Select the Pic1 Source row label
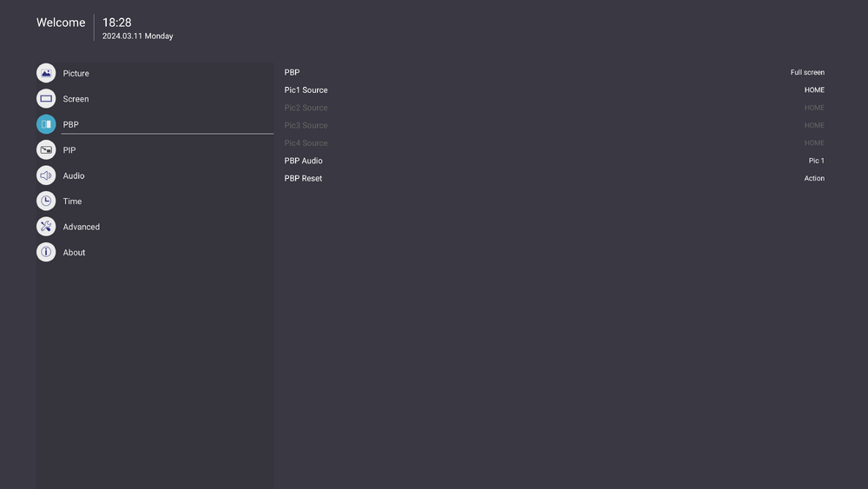Viewport: 868px width, 489px height. pos(306,89)
